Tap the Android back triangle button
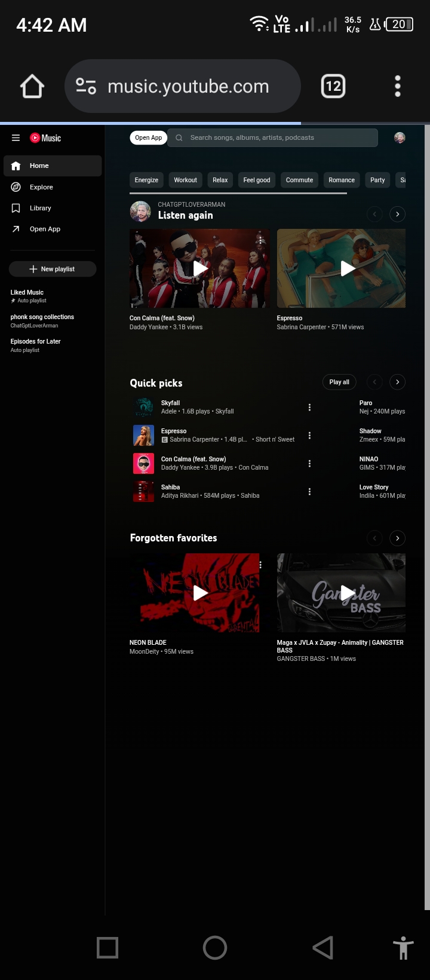This screenshot has height=980, width=430. click(x=322, y=947)
